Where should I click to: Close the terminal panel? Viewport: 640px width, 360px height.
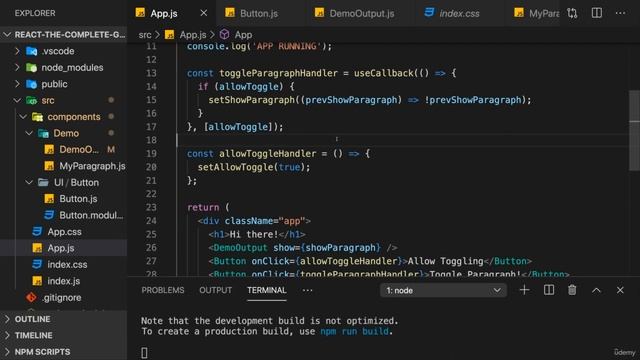click(620, 290)
